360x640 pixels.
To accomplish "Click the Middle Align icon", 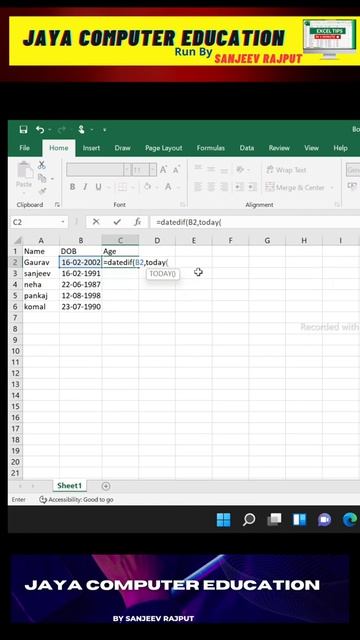I will (x=211, y=169).
